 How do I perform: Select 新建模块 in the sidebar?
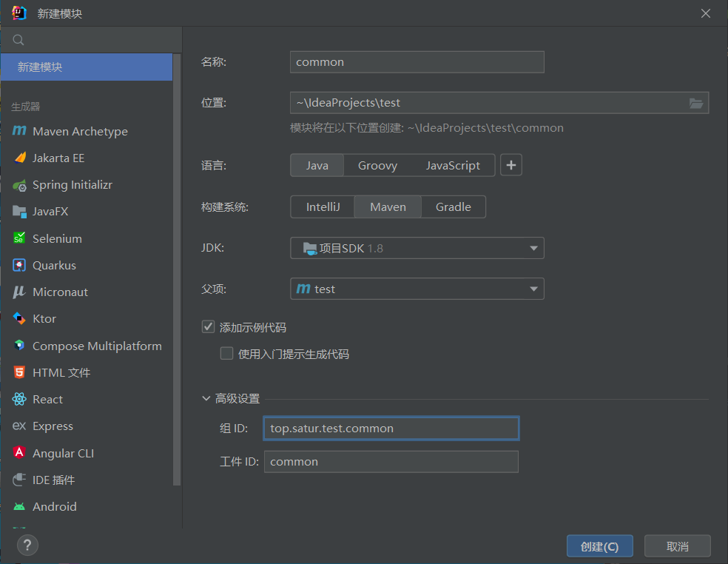[x=87, y=67]
